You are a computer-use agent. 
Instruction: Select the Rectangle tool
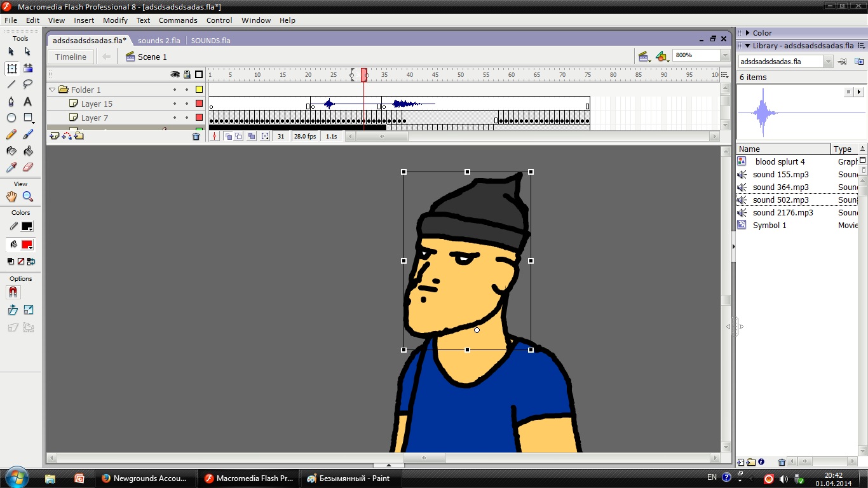28,118
